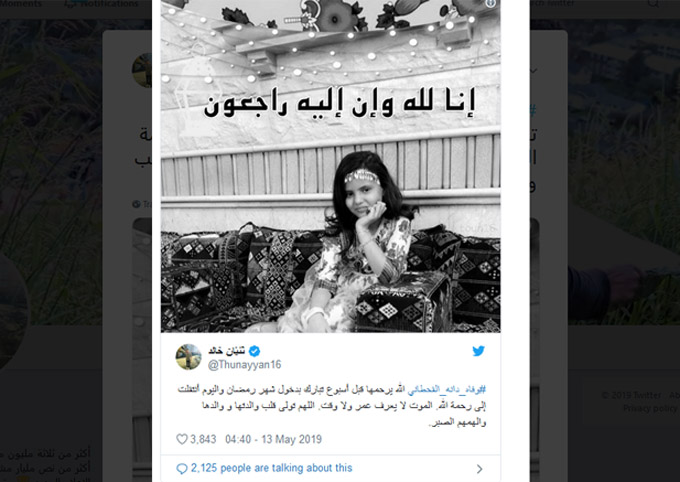Viewport: 680px width, 482px height.
Task: Click the globe translate icon behind overlay
Action: click(136, 204)
